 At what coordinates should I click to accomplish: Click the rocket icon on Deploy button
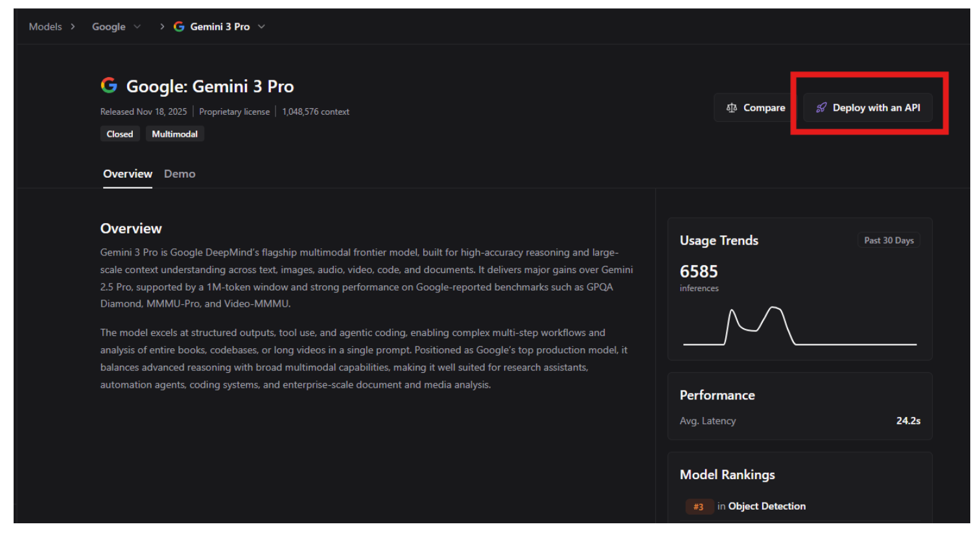(x=821, y=108)
